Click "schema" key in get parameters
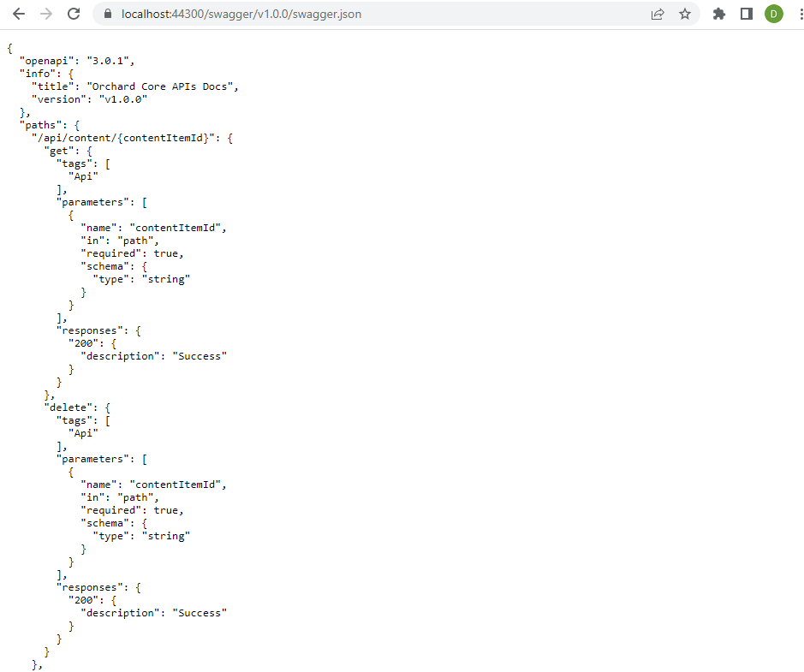 [104, 266]
